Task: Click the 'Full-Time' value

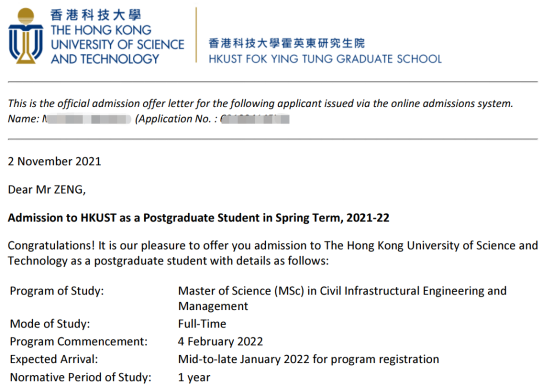Action: point(202,324)
